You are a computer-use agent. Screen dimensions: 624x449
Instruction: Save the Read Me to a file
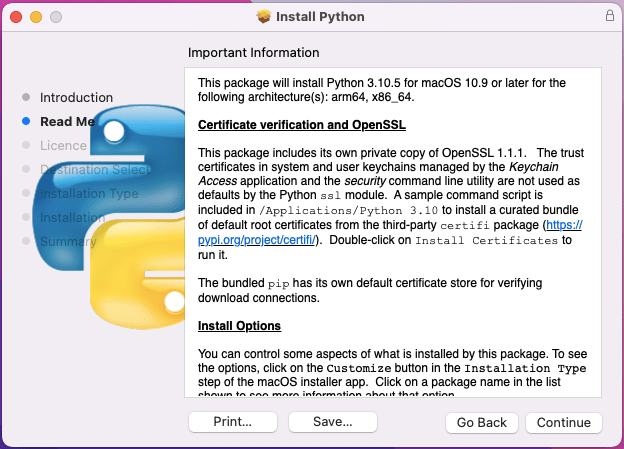pyautogui.click(x=333, y=422)
